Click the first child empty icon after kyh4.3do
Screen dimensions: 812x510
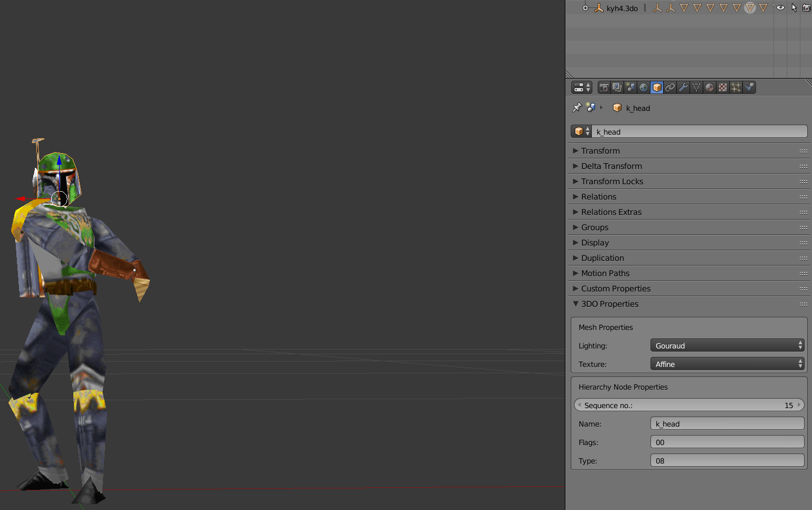pyautogui.click(x=657, y=8)
